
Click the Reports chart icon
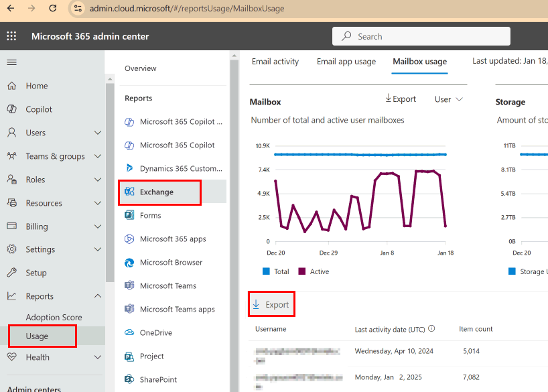tap(12, 296)
